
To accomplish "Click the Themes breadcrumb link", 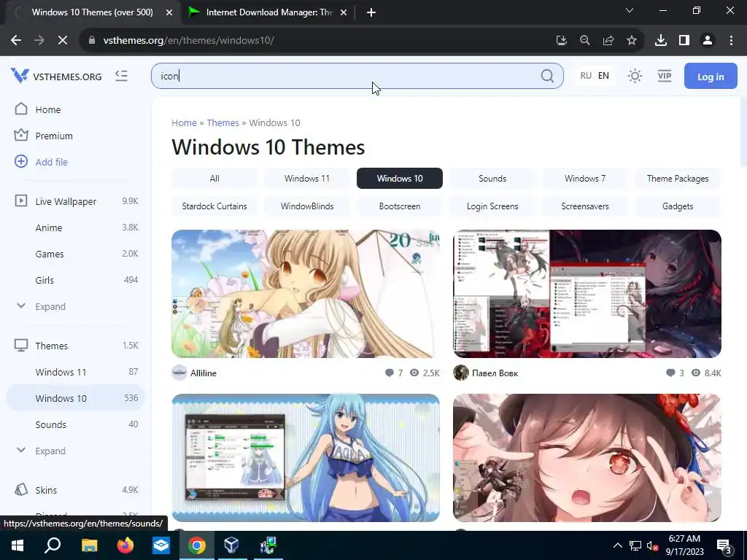I will click(x=222, y=122).
